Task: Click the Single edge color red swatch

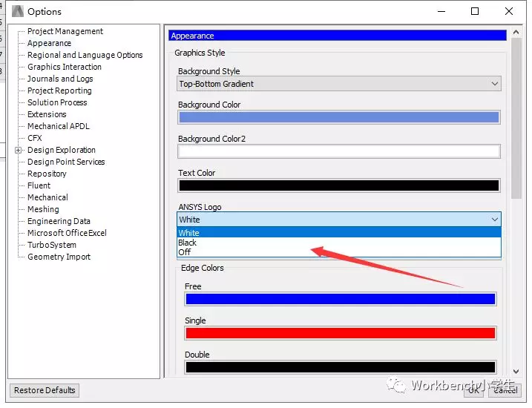Action: pyautogui.click(x=341, y=333)
